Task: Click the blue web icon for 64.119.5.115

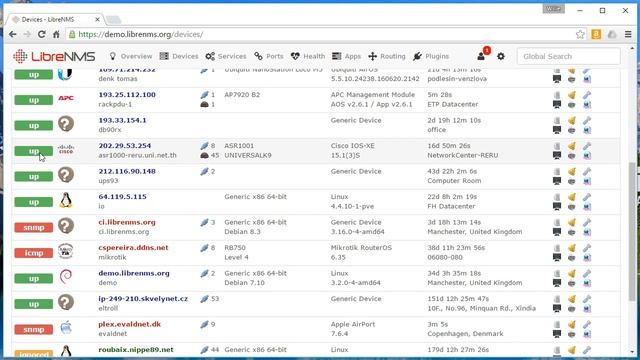Action: (587, 207)
